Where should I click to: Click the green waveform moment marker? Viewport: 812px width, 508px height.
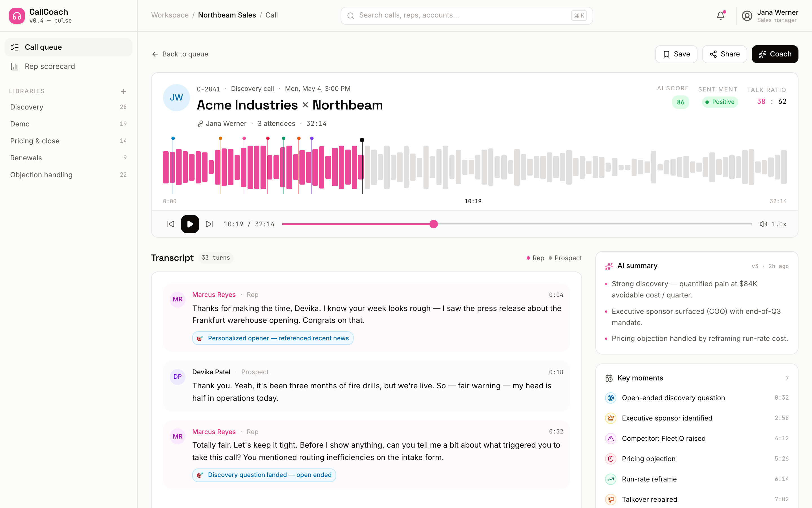coord(284,138)
